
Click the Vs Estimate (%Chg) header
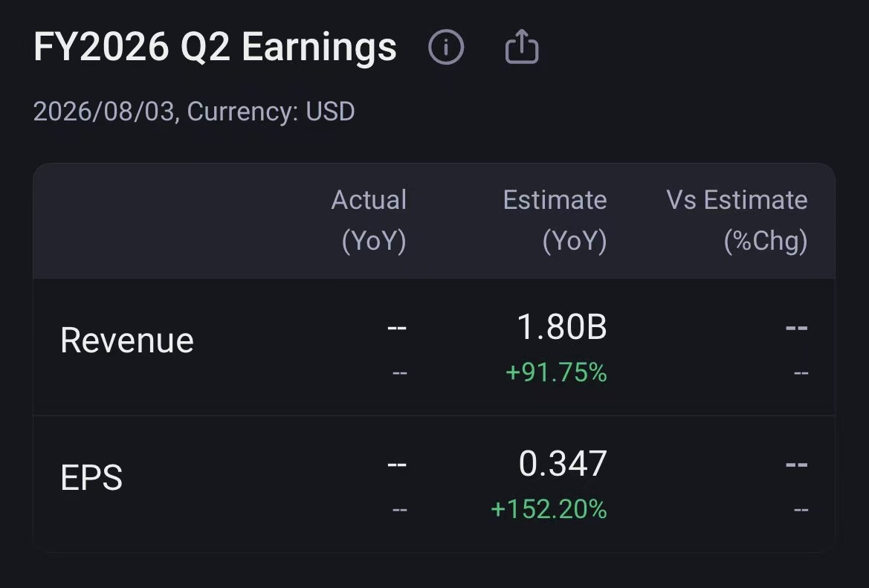pyautogui.click(x=737, y=221)
